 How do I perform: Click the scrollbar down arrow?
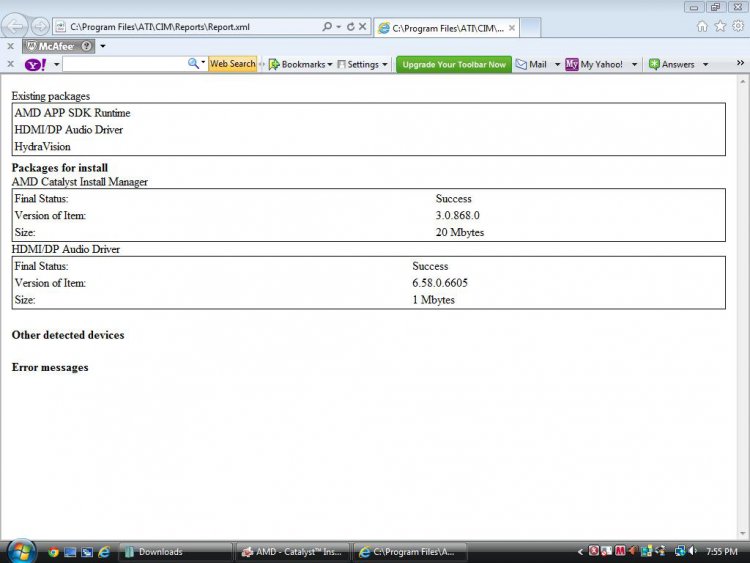pyautogui.click(x=743, y=533)
